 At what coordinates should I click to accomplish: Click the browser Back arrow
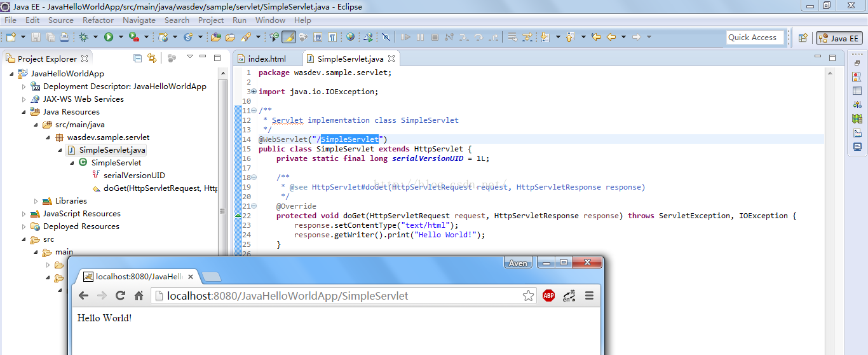point(83,295)
